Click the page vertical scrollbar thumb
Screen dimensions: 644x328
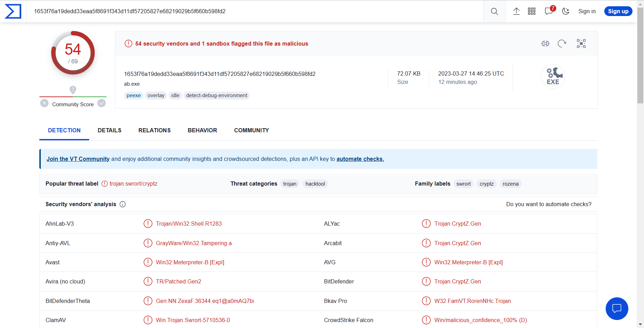[640, 55]
